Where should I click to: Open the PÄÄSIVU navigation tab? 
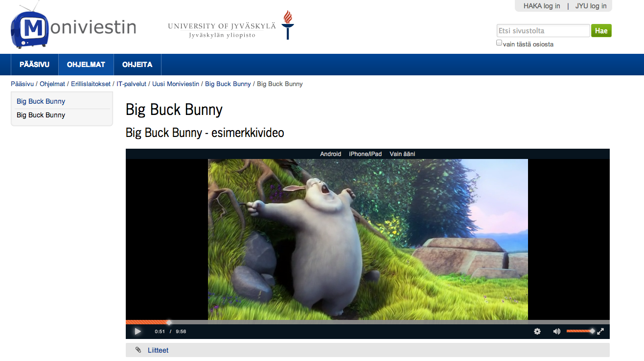(34, 65)
